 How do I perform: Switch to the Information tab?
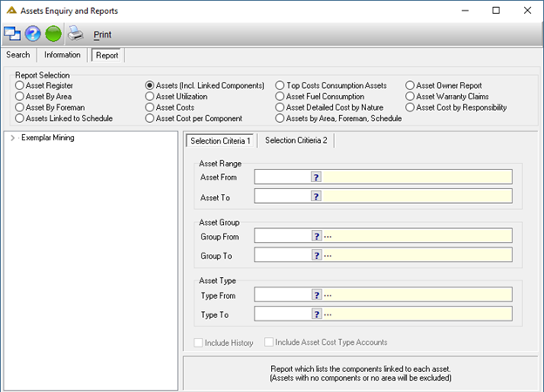(63, 55)
